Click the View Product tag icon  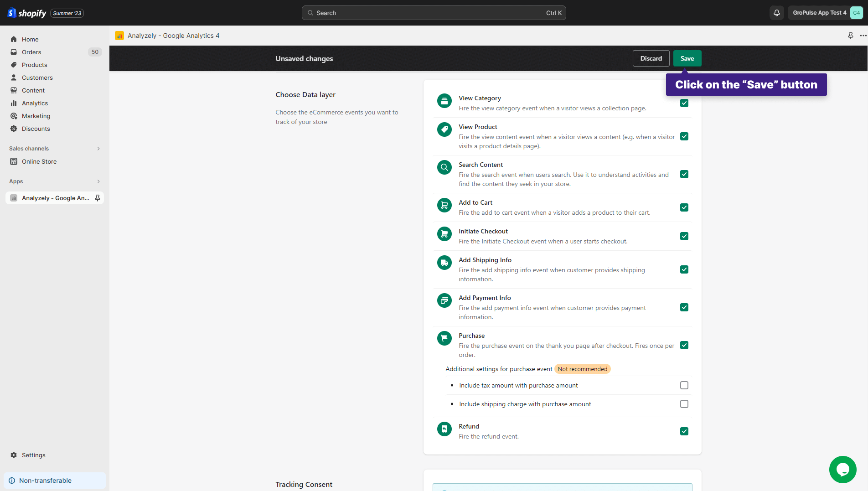coord(444,129)
